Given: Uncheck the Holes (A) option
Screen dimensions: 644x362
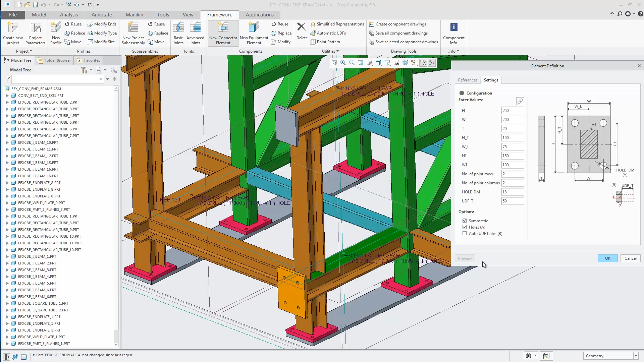Looking at the screenshot, I should pos(465,227).
